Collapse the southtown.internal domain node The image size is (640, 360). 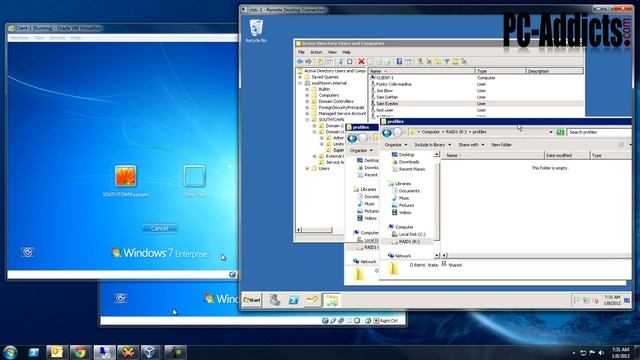coord(301,83)
